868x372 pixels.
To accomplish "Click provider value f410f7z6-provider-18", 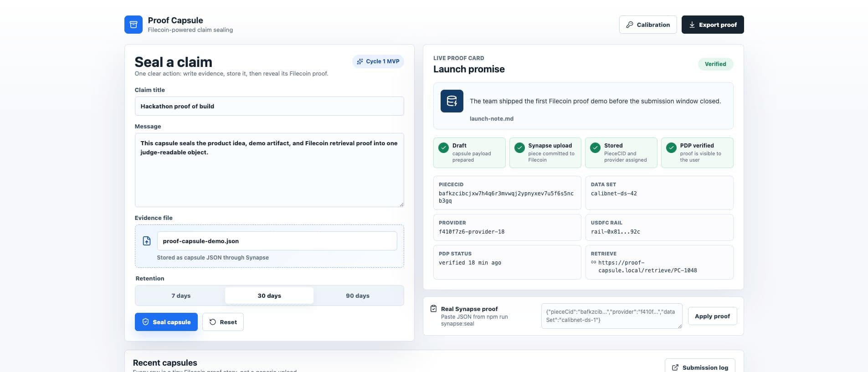I will (472, 232).
